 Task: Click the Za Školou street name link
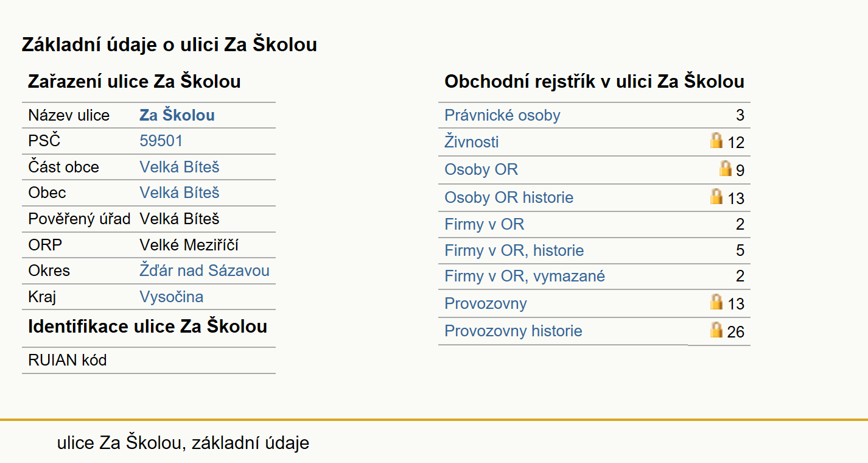click(x=177, y=115)
